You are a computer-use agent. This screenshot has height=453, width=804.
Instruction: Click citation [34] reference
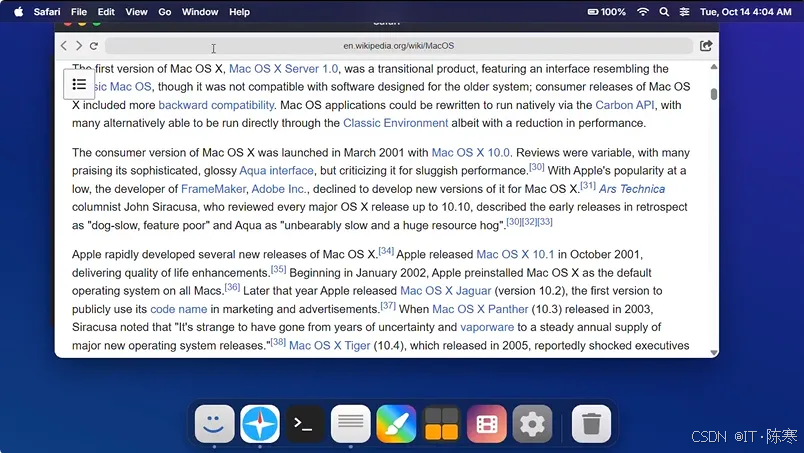pyautogui.click(x=386, y=251)
